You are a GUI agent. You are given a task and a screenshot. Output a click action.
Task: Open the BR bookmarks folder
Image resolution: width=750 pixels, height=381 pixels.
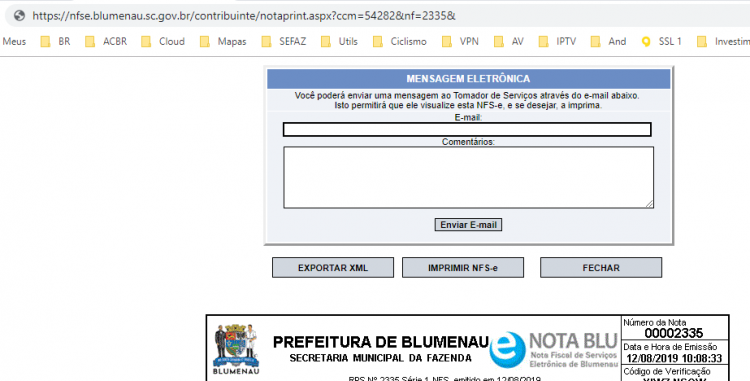55,42
